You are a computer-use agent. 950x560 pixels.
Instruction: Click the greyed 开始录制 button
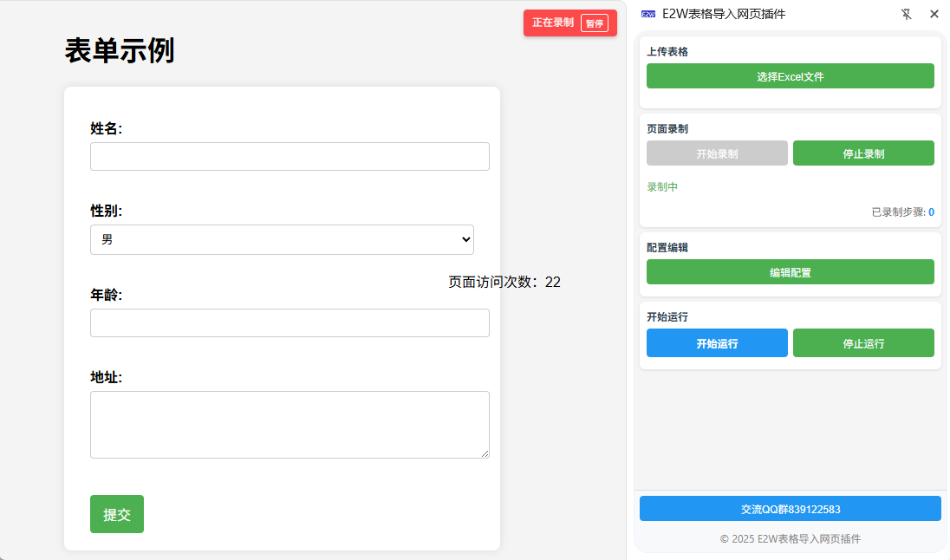(x=717, y=153)
